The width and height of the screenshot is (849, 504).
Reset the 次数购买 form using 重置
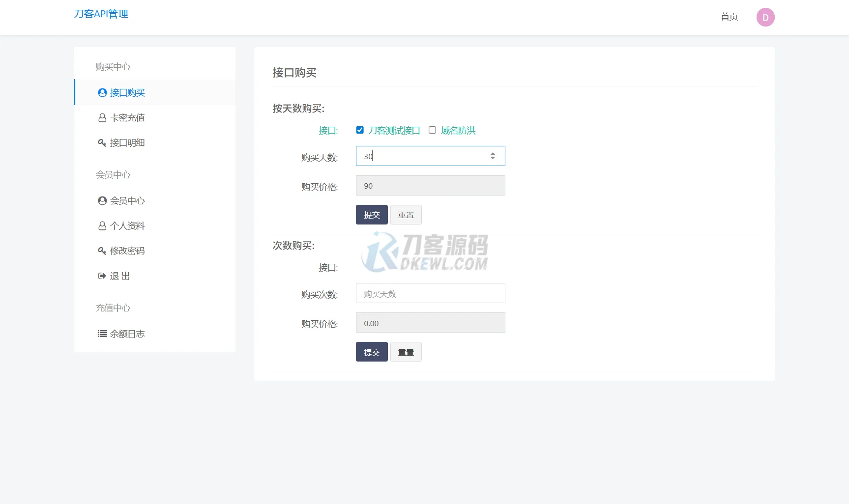point(406,352)
